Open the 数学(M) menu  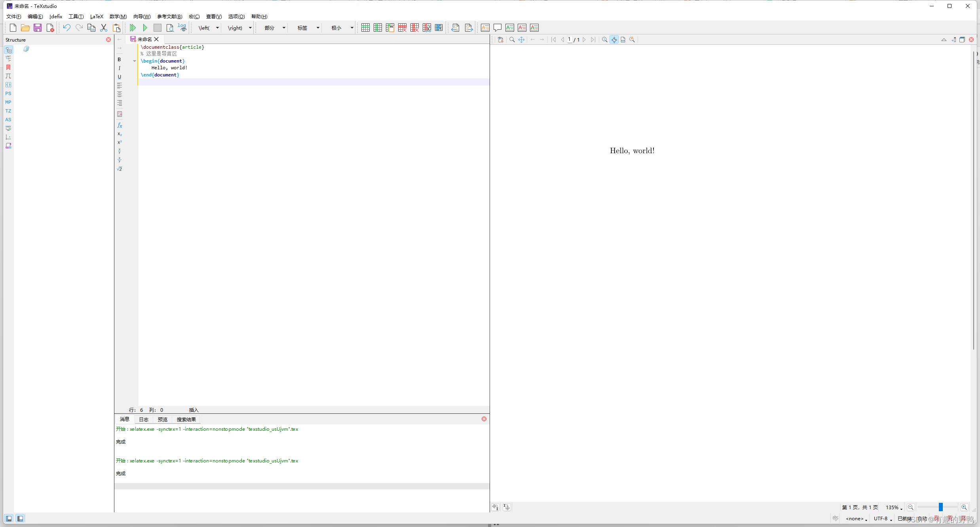[x=118, y=17]
